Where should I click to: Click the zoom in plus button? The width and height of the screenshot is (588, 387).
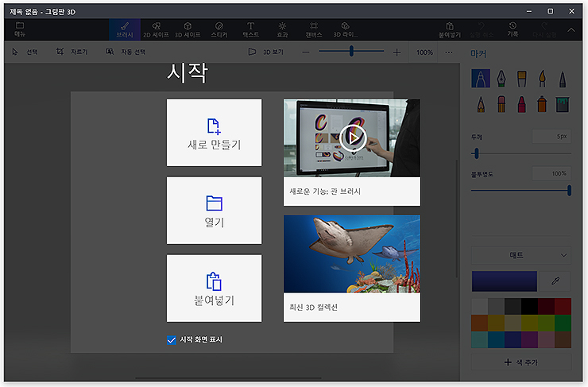(x=397, y=52)
